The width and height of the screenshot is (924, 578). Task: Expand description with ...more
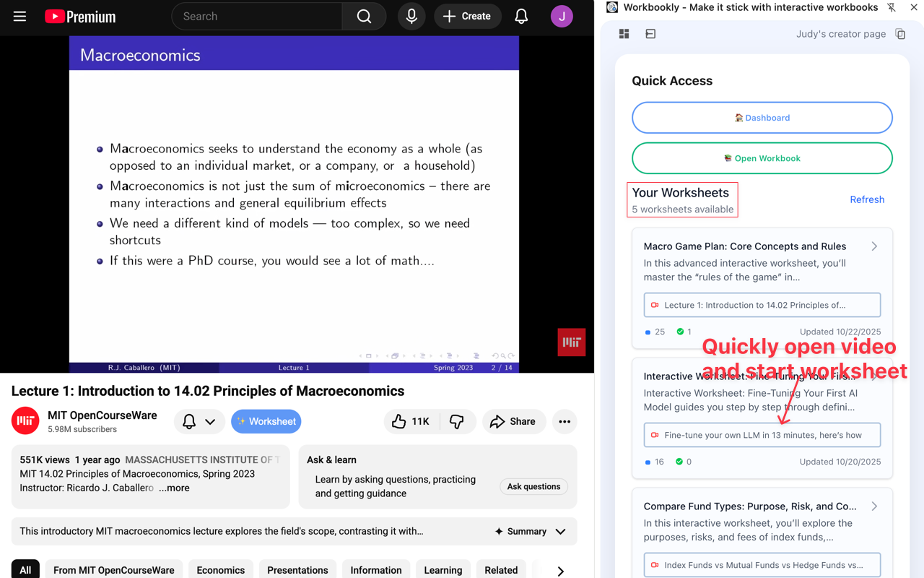(x=174, y=488)
